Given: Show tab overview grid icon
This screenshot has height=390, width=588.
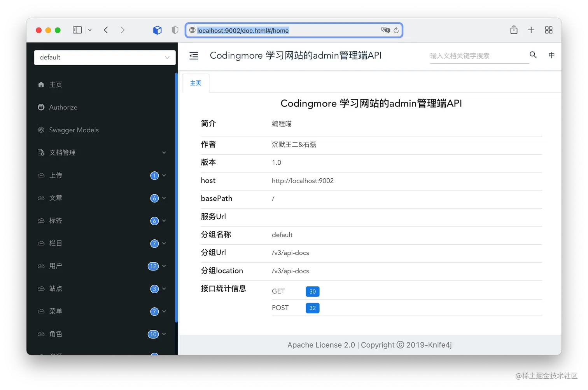Looking at the screenshot, I should (x=549, y=30).
